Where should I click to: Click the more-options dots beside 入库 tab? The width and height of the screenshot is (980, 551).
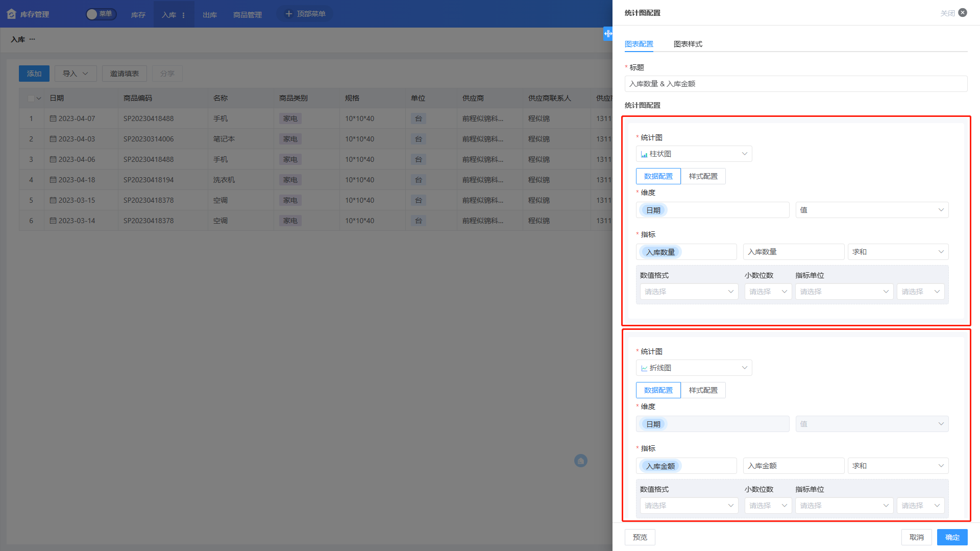tap(184, 15)
